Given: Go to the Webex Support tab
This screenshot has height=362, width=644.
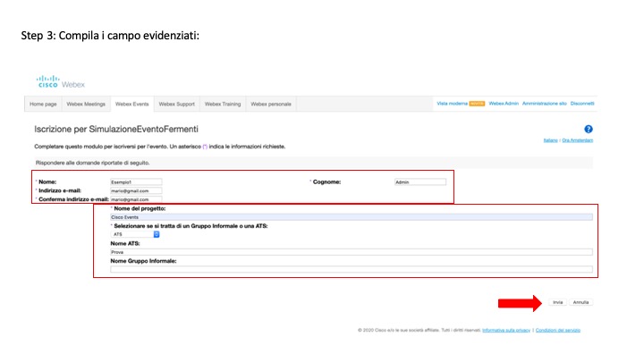Looking at the screenshot, I should (x=176, y=104).
